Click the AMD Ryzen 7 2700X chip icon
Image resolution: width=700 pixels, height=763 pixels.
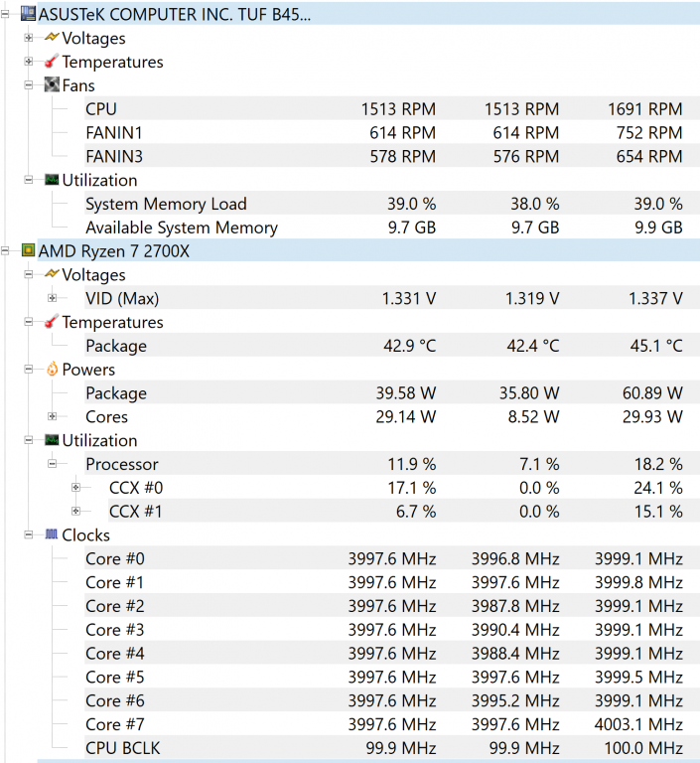pos(28,250)
